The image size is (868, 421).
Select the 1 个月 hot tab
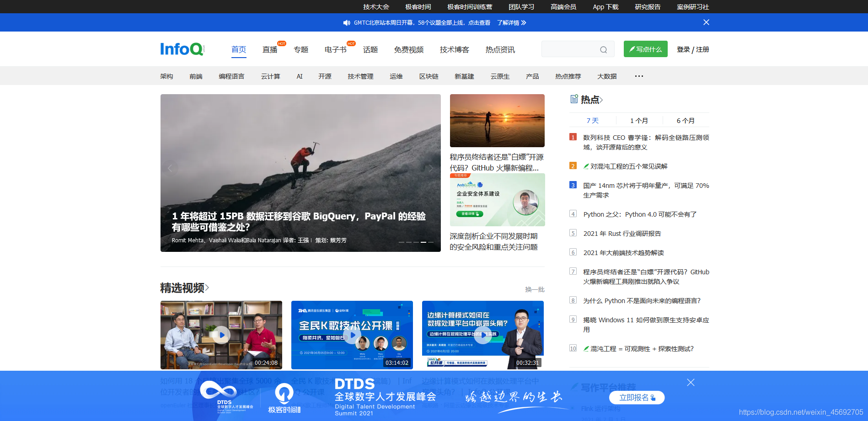639,121
